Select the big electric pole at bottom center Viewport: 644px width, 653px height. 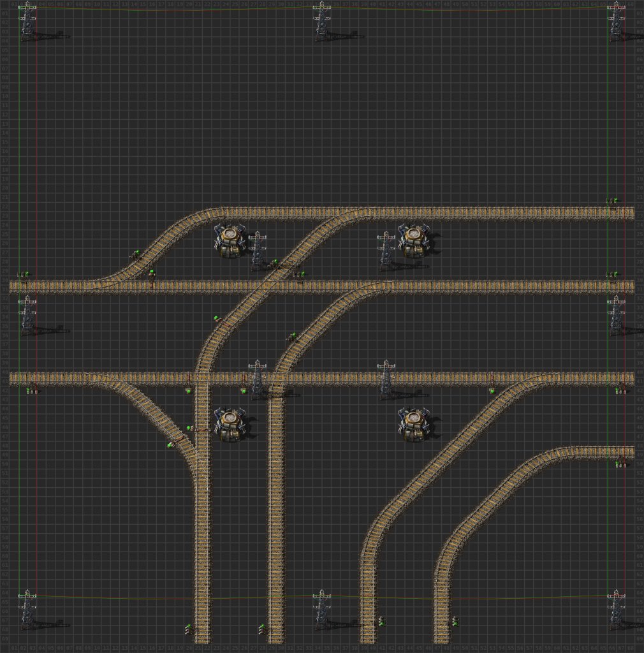[x=321, y=609]
